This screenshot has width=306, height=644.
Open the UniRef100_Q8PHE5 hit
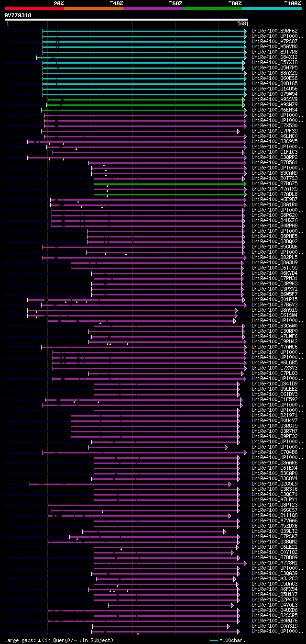coord(274,237)
